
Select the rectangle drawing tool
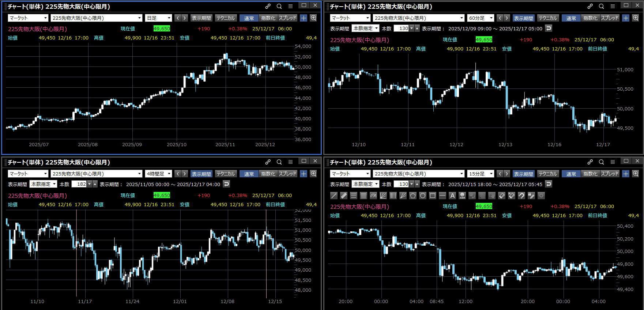[433, 196]
